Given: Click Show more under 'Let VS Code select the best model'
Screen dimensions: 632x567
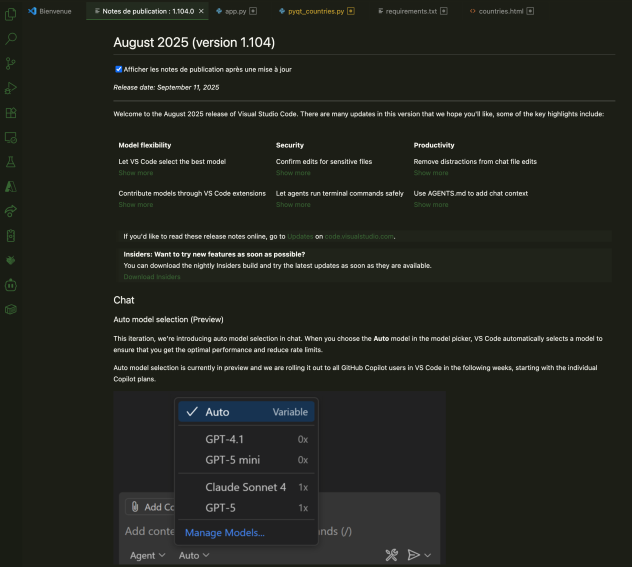Looking at the screenshot, I should coord(136,173).
